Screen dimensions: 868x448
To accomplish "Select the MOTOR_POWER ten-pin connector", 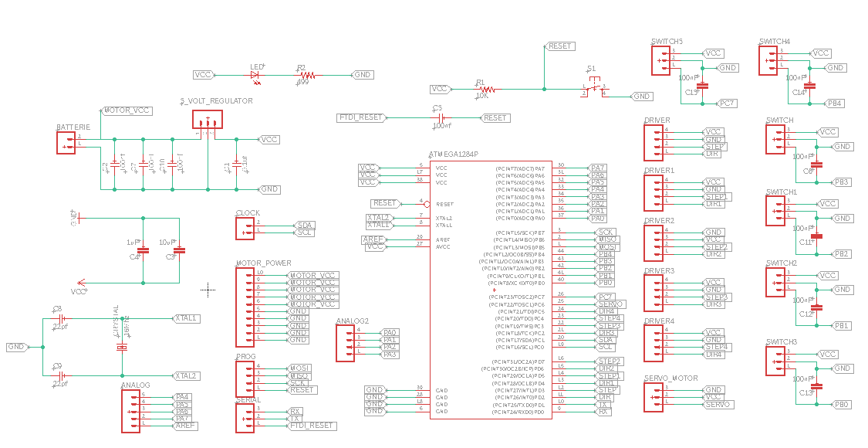I will click(x=245, y=307).
